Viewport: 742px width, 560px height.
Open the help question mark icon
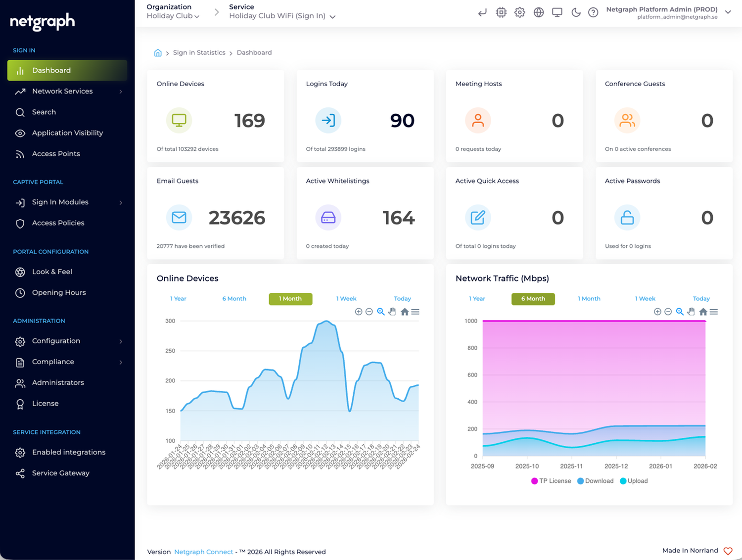pos(593,12)
